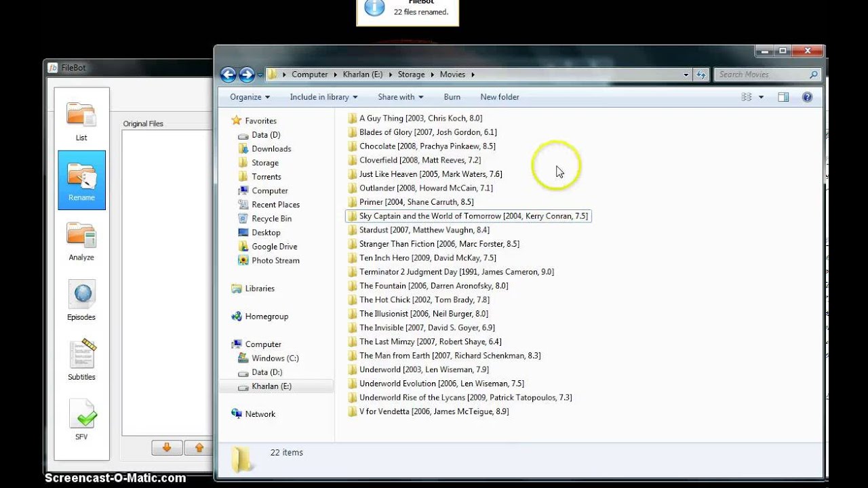
Task: Select The Illusionist folder
Action: tap(423, 314)
